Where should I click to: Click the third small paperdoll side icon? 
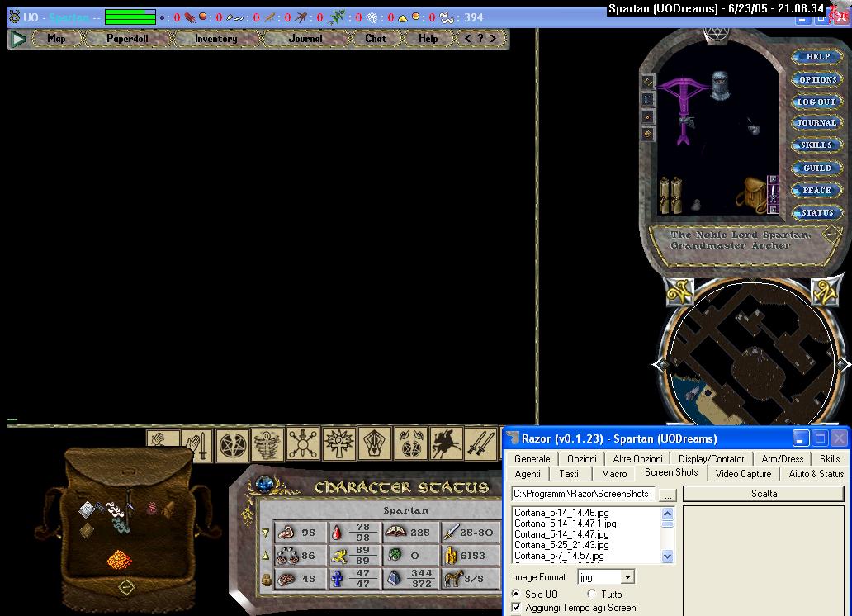tap(648, 116)
